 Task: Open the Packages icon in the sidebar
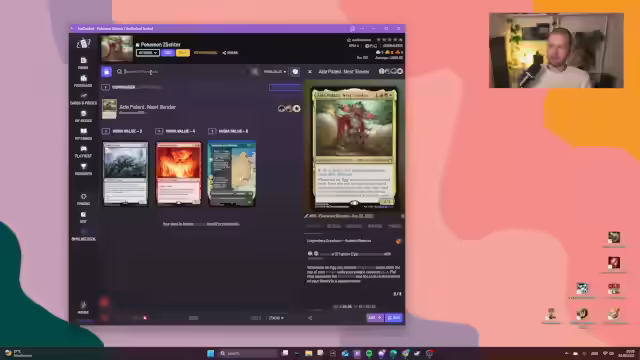[x=83, y=81]
